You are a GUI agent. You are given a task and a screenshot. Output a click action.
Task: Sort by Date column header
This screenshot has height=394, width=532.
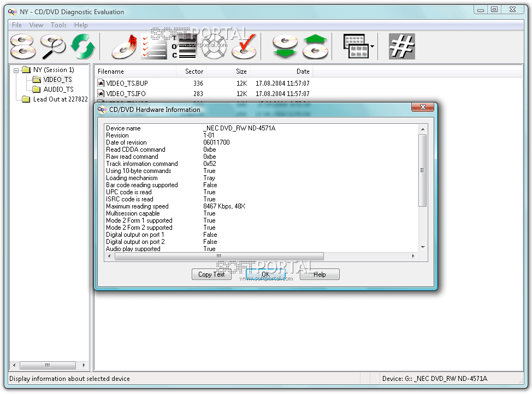click(282, 71)
